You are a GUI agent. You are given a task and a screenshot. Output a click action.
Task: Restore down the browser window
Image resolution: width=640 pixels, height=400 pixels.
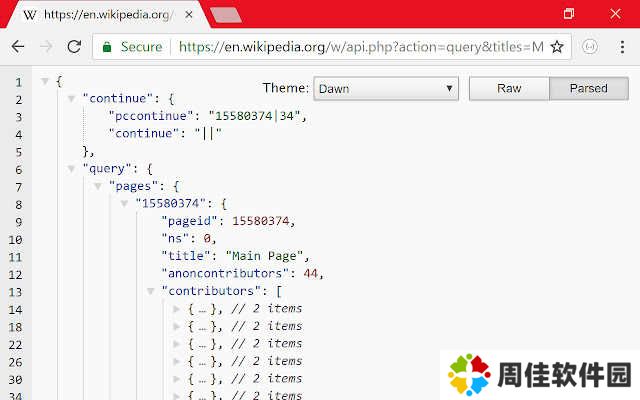[x=569, y=14]
